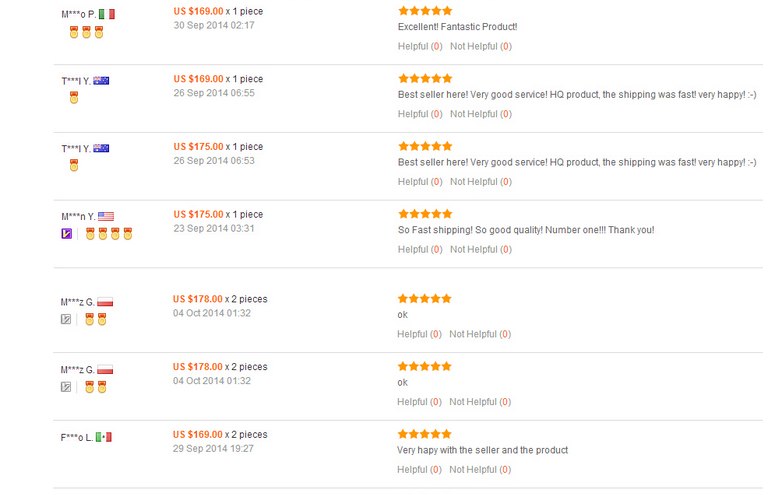Mark 'Excellent! Fantastic Product!' review as Helpful
This screenshot has width=771, height=495.
pos(420,46)
